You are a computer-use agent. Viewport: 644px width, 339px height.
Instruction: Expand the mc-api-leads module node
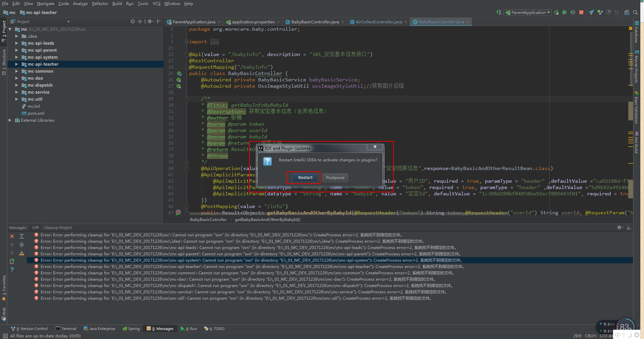16,43
